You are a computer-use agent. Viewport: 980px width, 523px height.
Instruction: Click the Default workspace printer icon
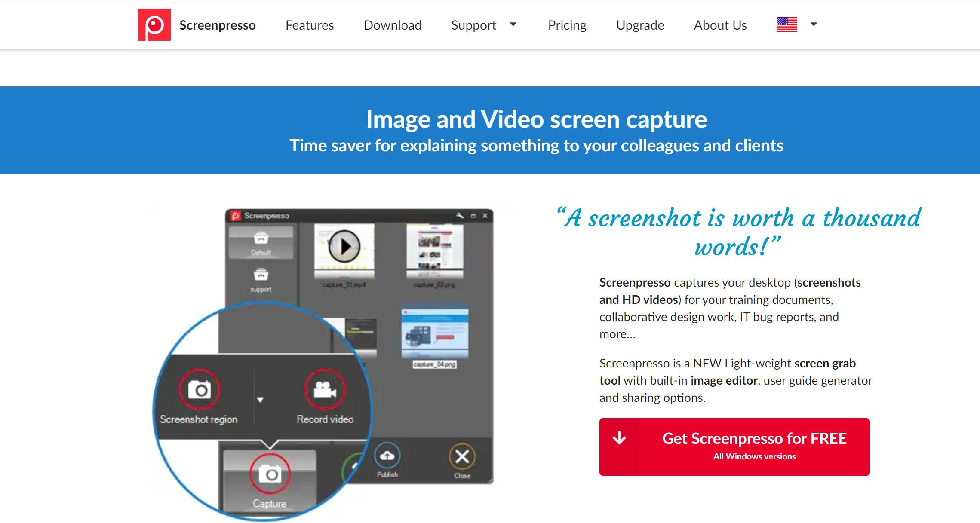click(x=261, y=238)
